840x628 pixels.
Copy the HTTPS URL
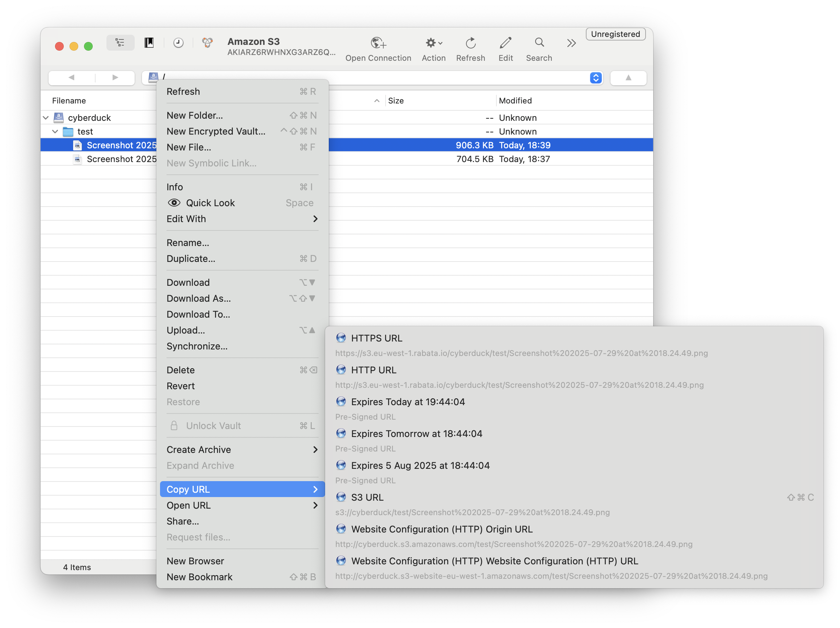(x=376, y=338)
